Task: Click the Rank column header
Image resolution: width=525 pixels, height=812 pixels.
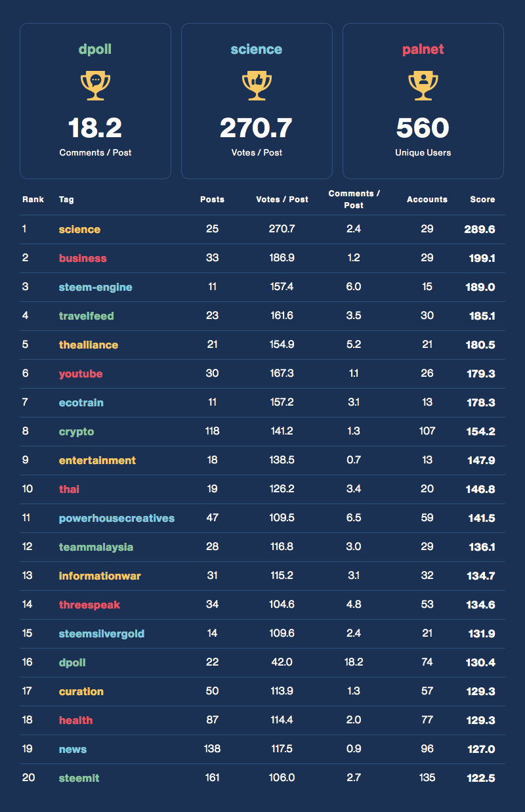Action: (x=33, y=199)
